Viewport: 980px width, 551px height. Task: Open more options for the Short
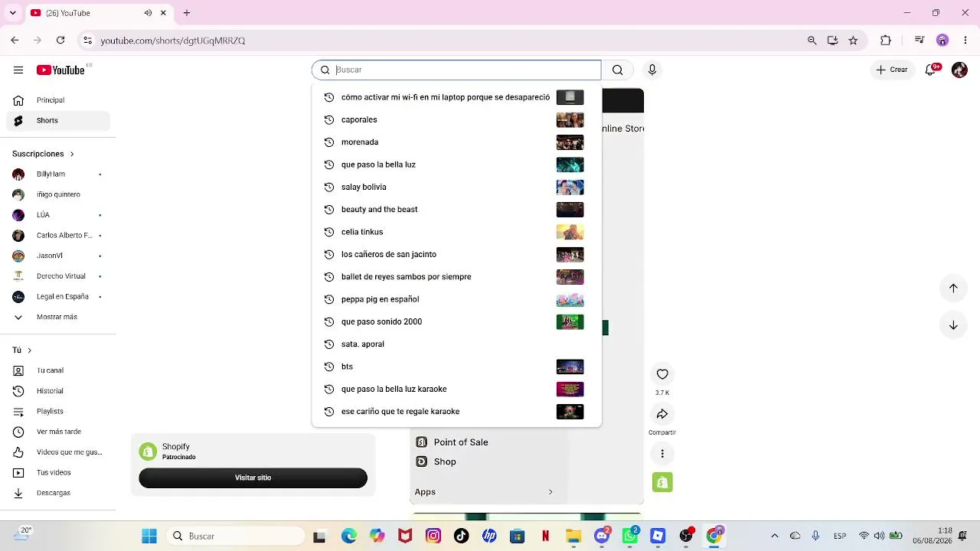pos(662,454)
